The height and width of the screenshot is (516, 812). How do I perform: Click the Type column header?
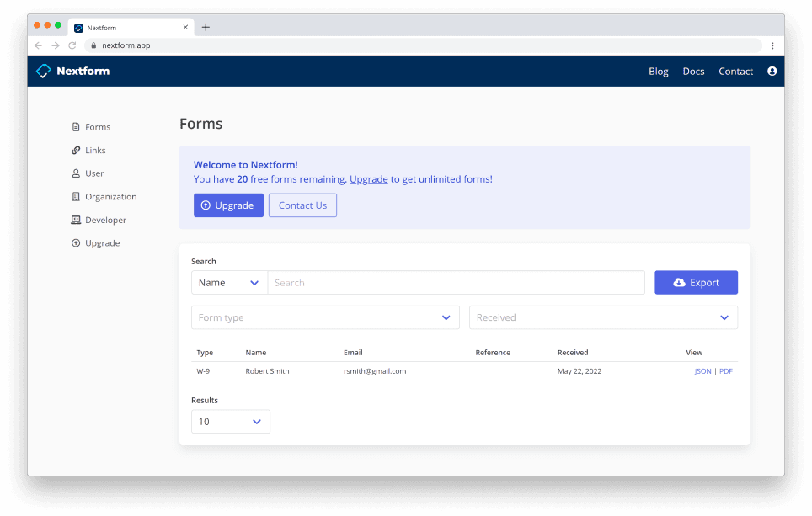[x=205, y=353]
